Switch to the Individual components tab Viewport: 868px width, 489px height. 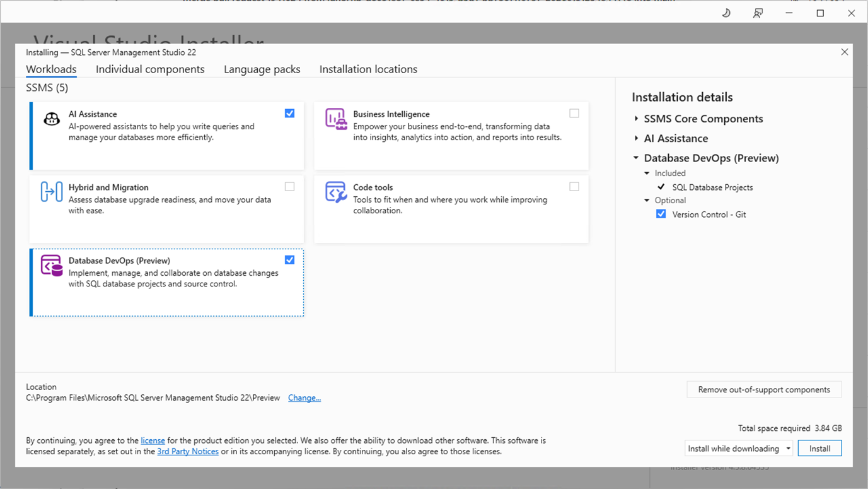(150, 69)
